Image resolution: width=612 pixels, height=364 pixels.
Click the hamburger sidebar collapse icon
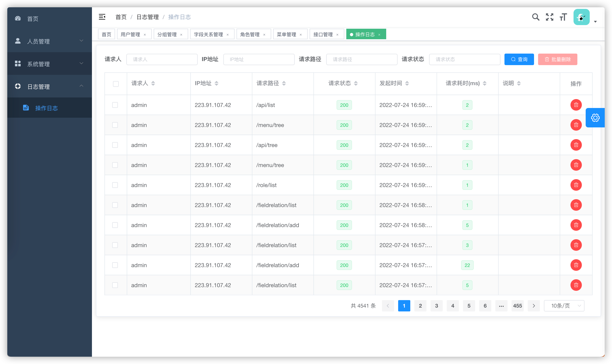[x=102, y=17]
